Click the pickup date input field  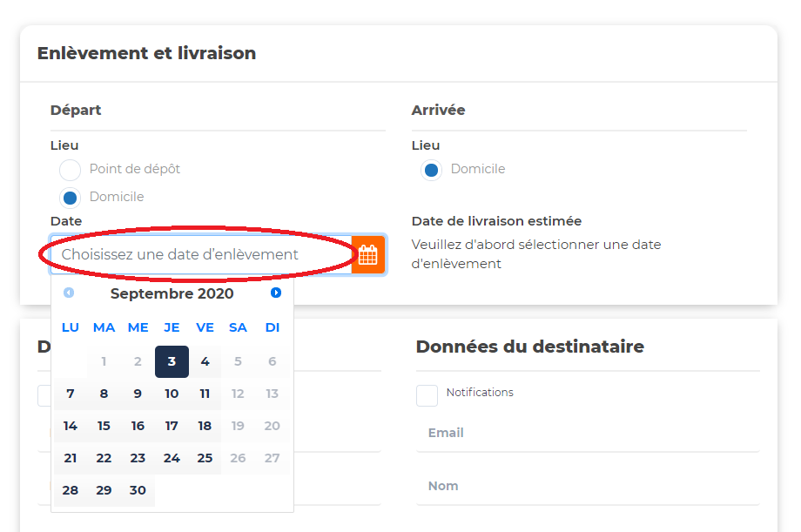(200, 255)
